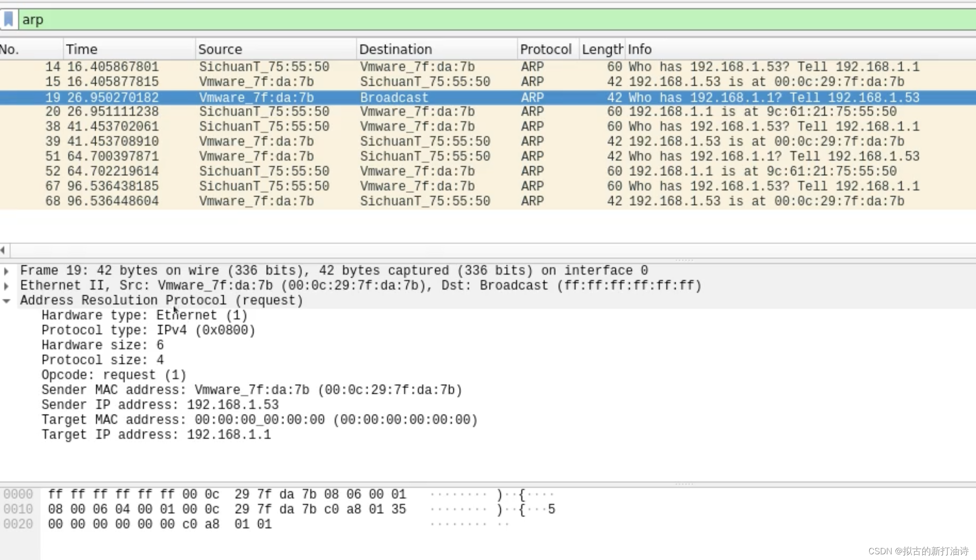Click Info text of packet 20
Viewport: 976px width, 560px height.
pyautogui.click(x=763, y=112)
